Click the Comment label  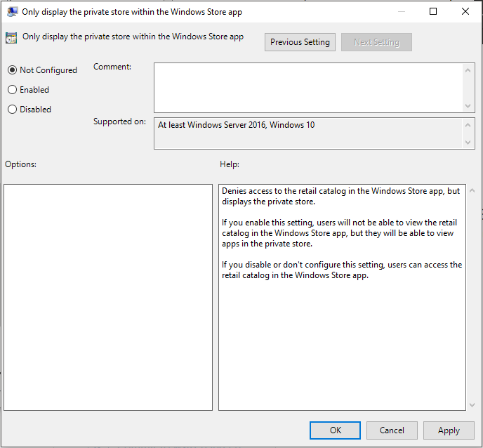click(x=112, y=67)
